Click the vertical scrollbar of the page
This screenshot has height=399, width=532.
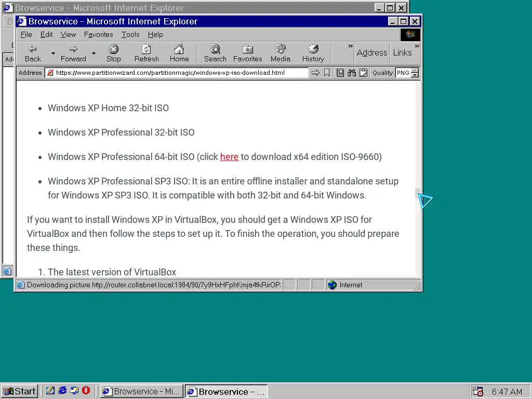419,180
